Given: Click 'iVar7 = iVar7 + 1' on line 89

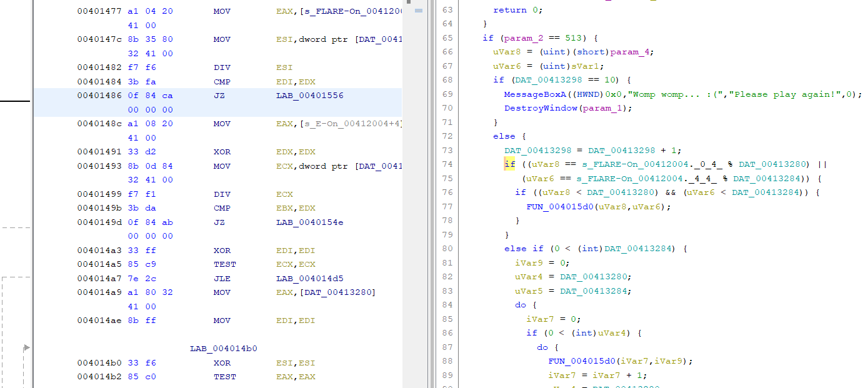Looking at the screenshot, I should 596,376.
